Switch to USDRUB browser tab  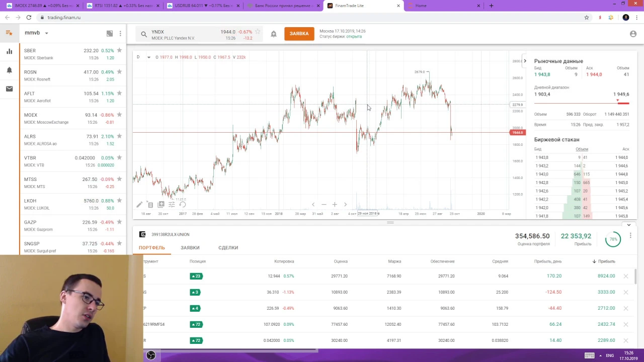(204, 6)
